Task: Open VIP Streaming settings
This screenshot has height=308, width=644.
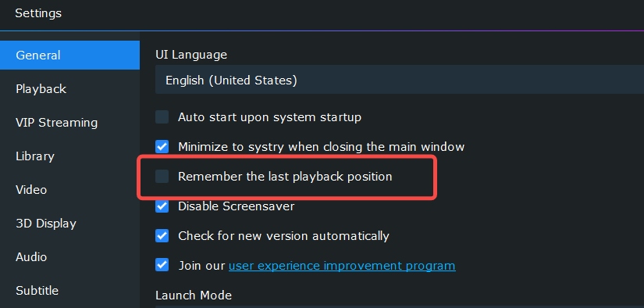Action: [x=69, y=123]
